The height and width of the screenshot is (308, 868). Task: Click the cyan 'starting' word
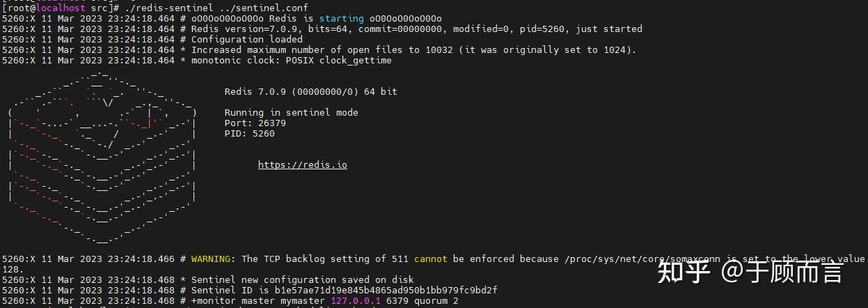click(341, 18)
